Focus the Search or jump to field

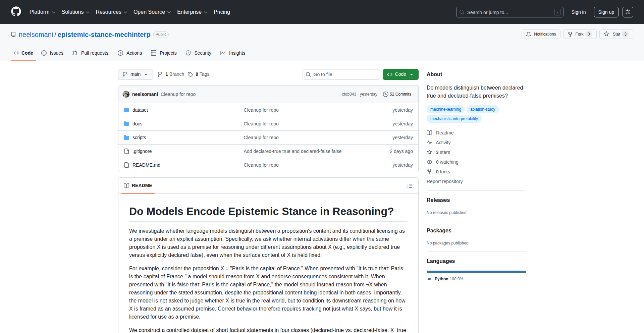click(x=509, y=12)
